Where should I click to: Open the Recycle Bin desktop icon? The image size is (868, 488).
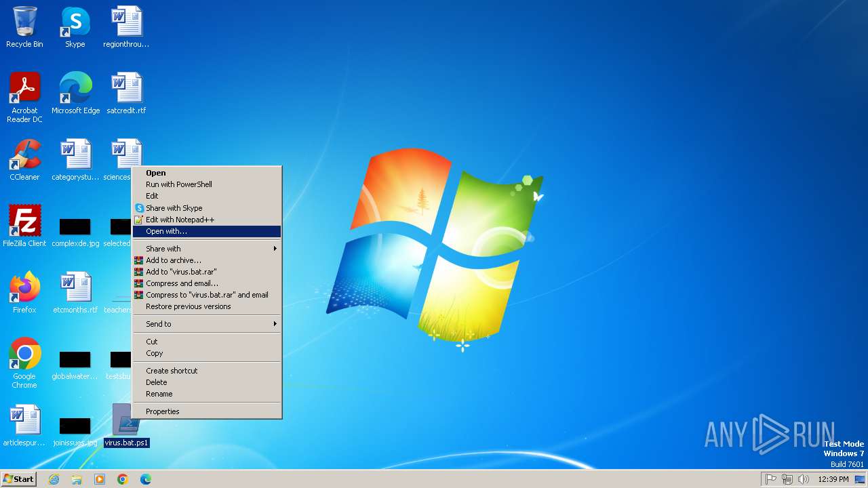[x=24, y=27]
